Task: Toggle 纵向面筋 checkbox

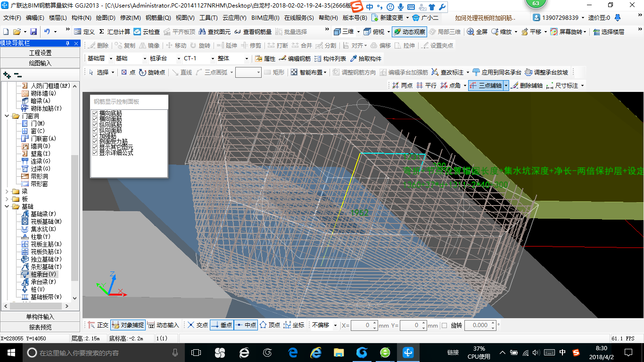Action: [x=95, y=130]
